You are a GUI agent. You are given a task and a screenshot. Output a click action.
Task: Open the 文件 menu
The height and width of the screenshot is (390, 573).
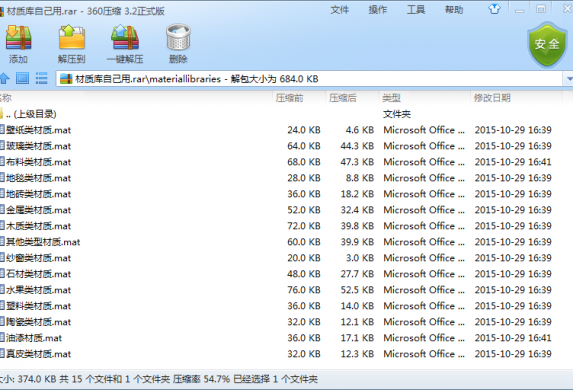339,10
